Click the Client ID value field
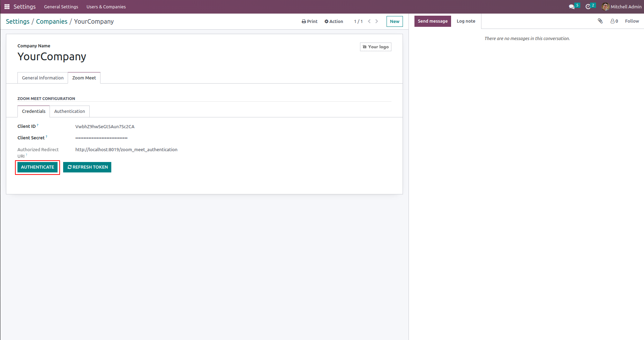644x340 pixels. coord(105,126)
